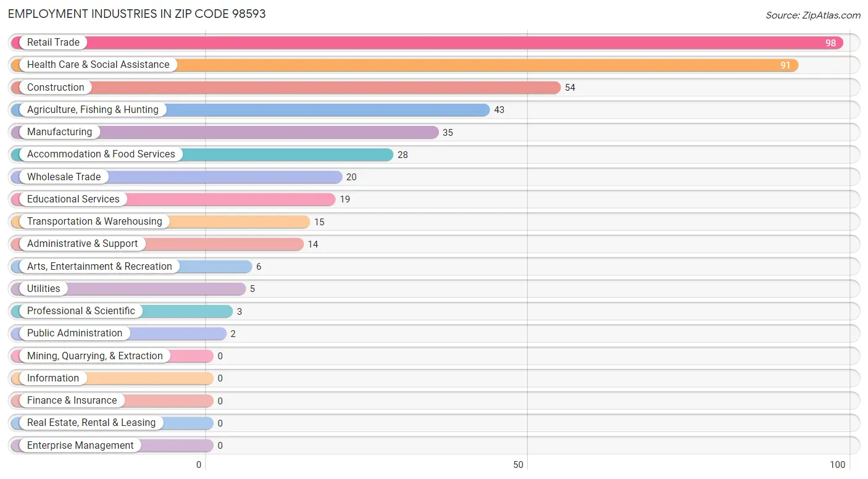
Task: Click the value 91 on Health Care bar
Action: 785,65
